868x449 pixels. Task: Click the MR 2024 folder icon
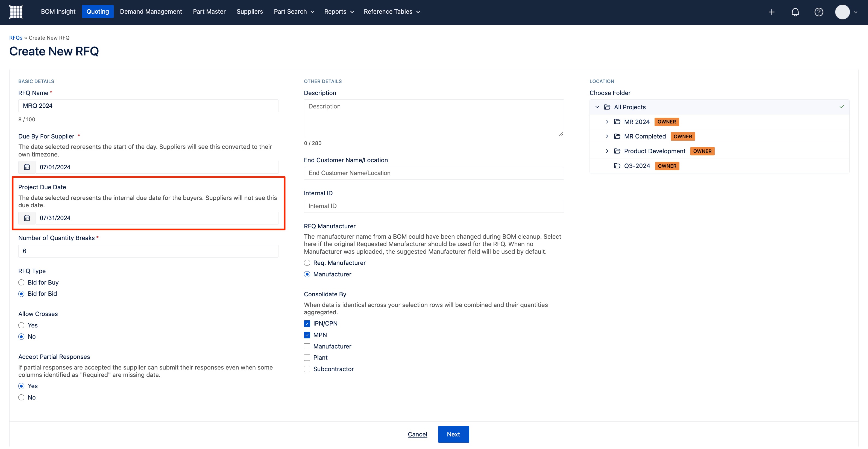click(x=617, y=122)
